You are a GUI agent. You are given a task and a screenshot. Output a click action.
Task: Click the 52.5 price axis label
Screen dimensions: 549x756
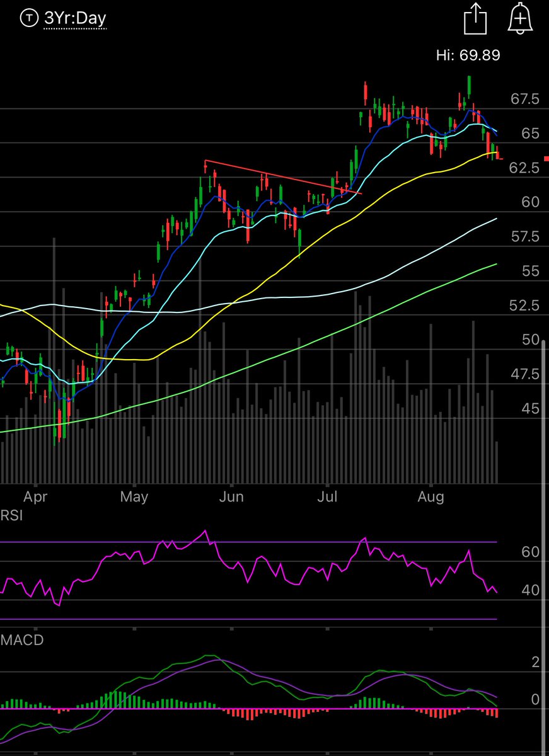point(524,306)
